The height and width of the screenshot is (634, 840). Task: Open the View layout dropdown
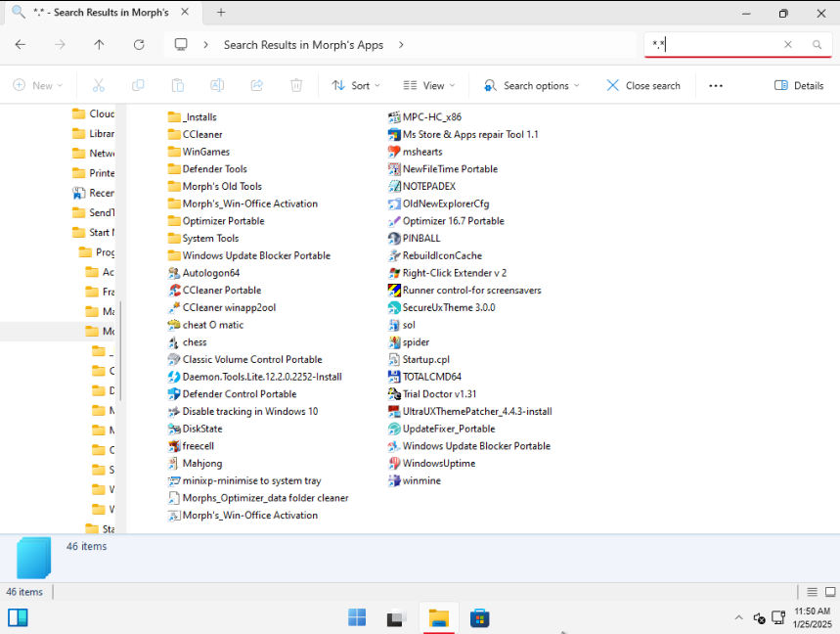(x=429, y=86)
